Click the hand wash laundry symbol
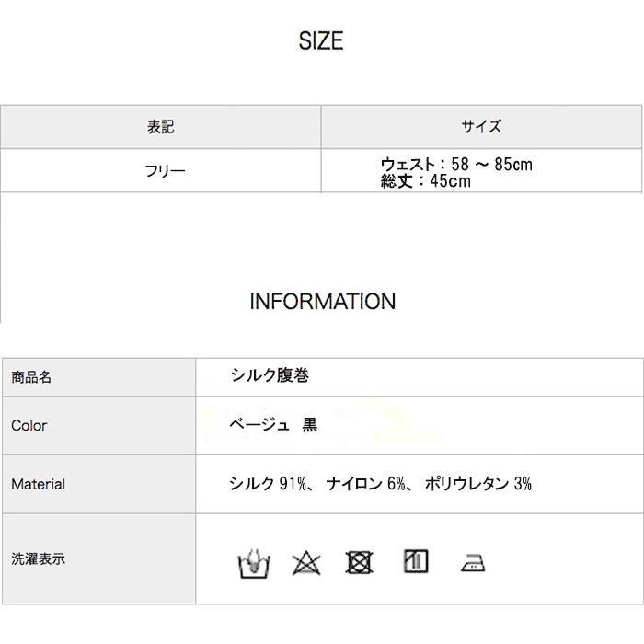Viewport: 644px width, 644px height. click(254, 563)
